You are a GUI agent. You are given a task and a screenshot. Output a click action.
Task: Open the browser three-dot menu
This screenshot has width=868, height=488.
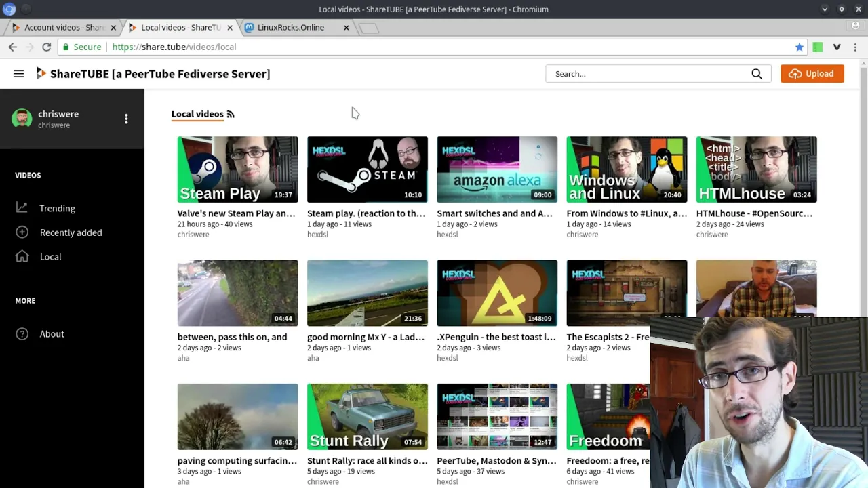pos(856,47)
